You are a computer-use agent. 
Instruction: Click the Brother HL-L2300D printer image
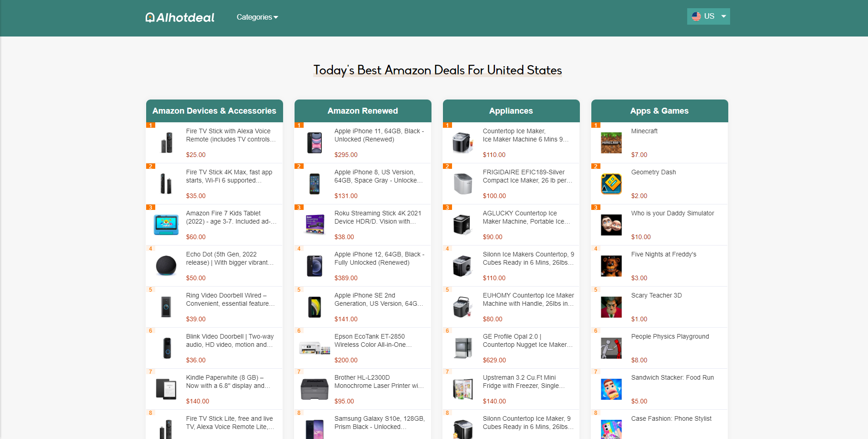pyautogui.click(x=315, y=389)
